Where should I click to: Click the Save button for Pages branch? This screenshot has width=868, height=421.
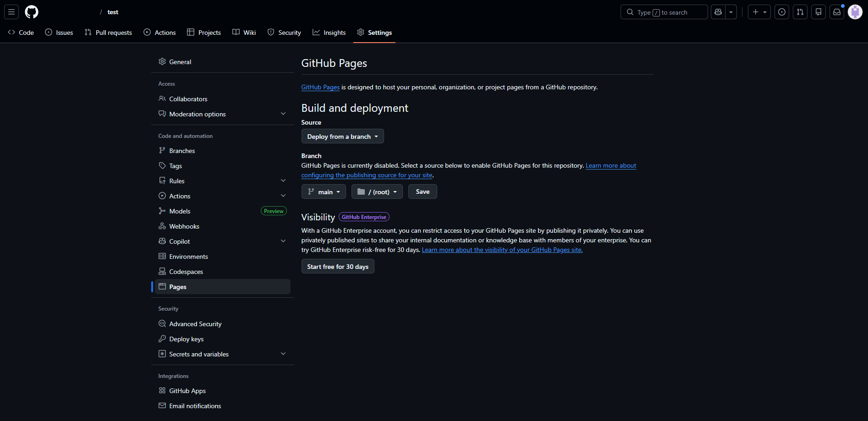pyautogui.click(x=422, y=191)
